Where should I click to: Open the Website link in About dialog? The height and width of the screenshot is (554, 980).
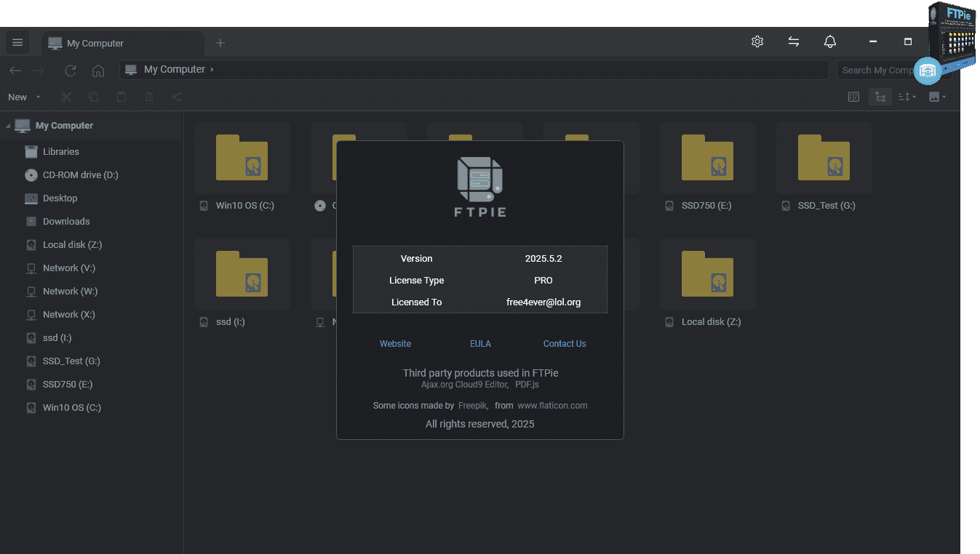click(395, 344)
